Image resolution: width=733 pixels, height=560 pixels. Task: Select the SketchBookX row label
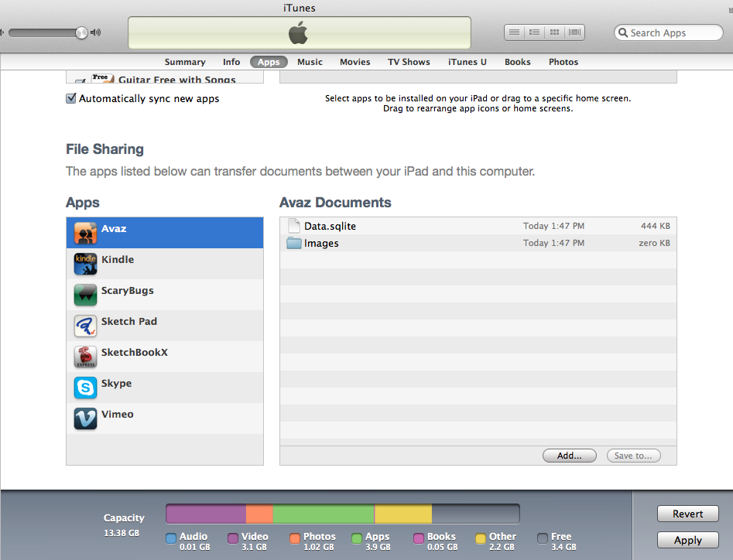click(134, 352)
